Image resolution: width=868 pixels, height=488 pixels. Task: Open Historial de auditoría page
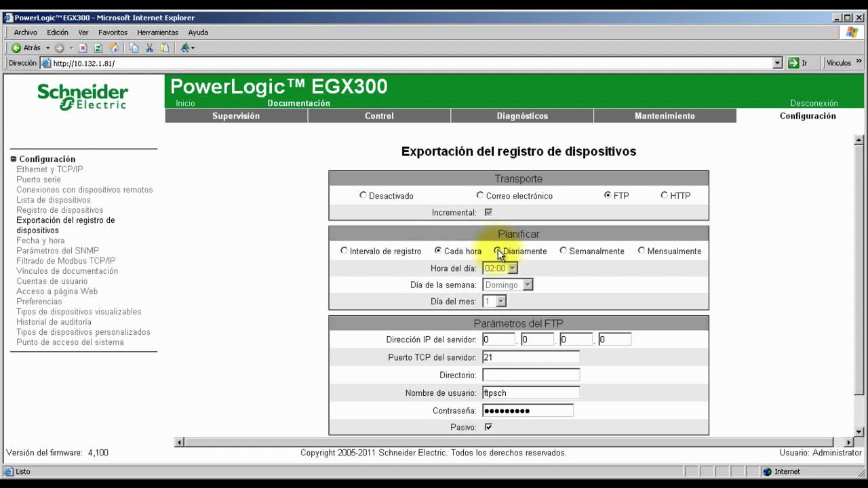tap(54, 322)
